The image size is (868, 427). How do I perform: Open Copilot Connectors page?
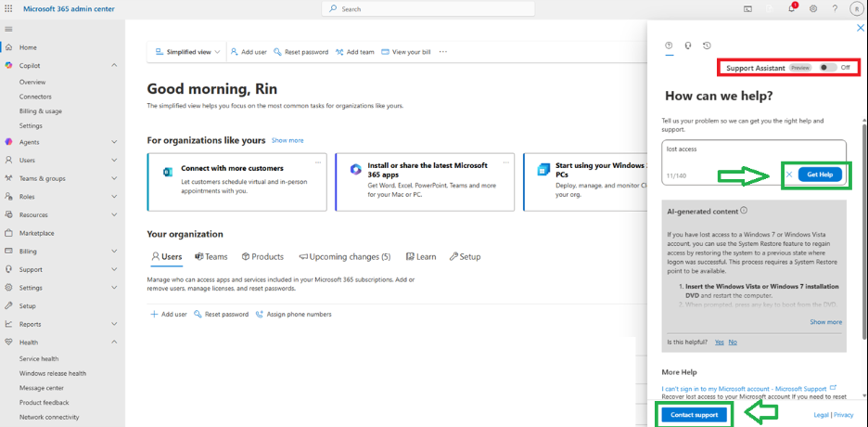click(x=35, y=97)
